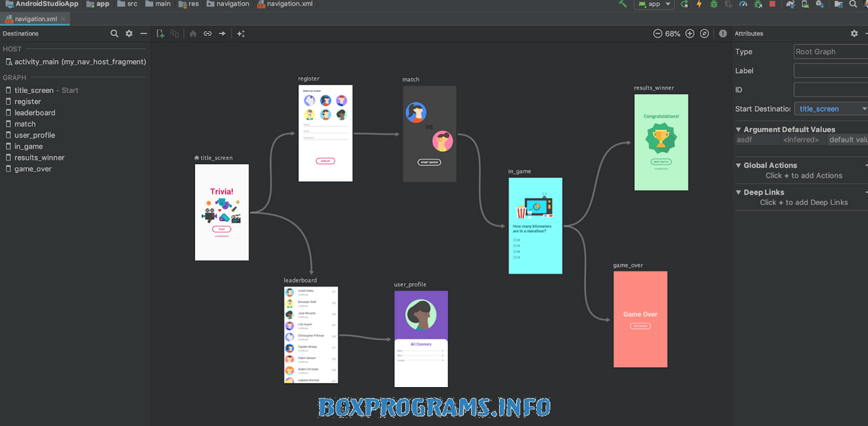Screen dimensions: 868x426
Task: Collapse the Deep Links section
Action: click(x=739, y=193)
